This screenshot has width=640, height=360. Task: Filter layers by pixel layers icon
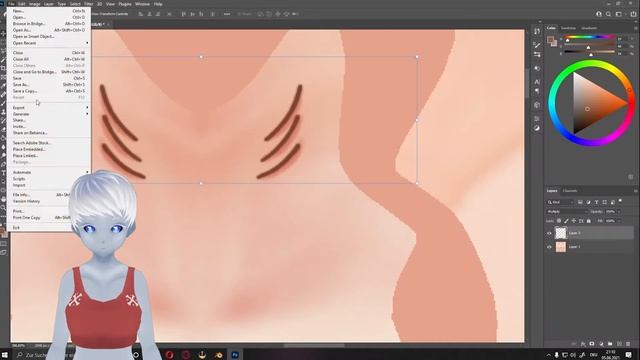[x=580, y=202]
